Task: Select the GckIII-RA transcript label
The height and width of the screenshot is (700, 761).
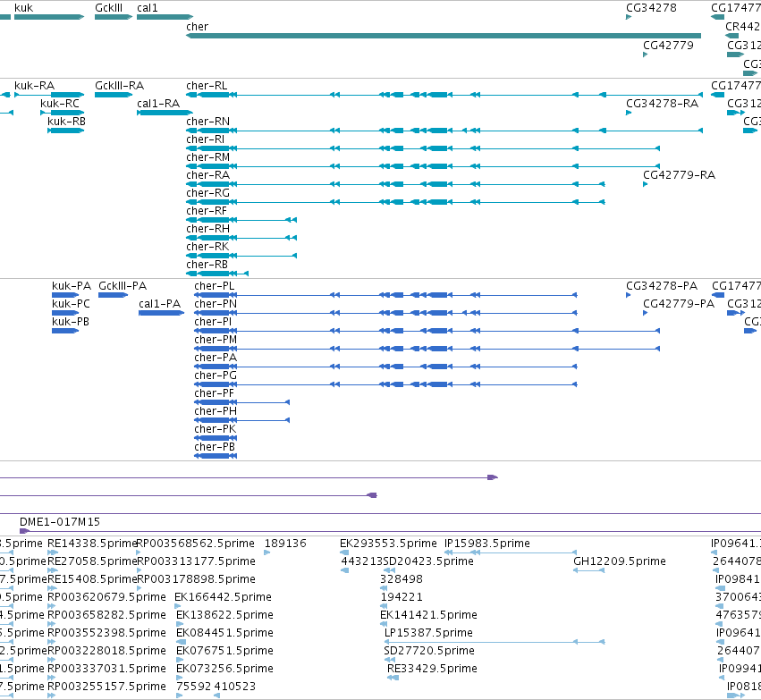Action: pyautogui.click(x=120, y=86)
